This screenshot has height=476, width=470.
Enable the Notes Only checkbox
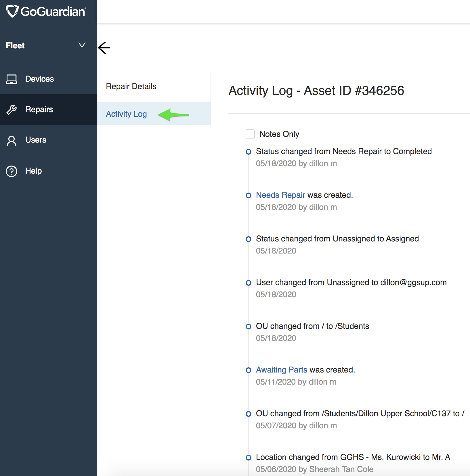[x=250, y=134]
